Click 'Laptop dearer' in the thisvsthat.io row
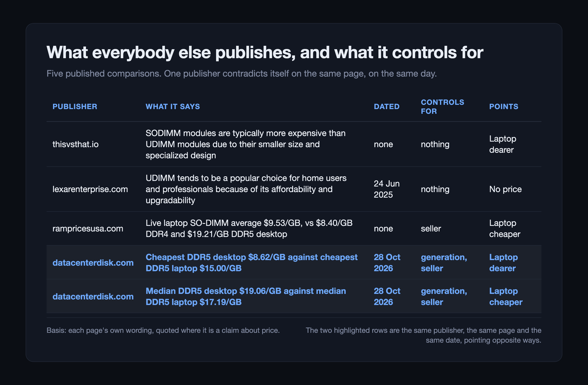 click(x=503, y=144)
